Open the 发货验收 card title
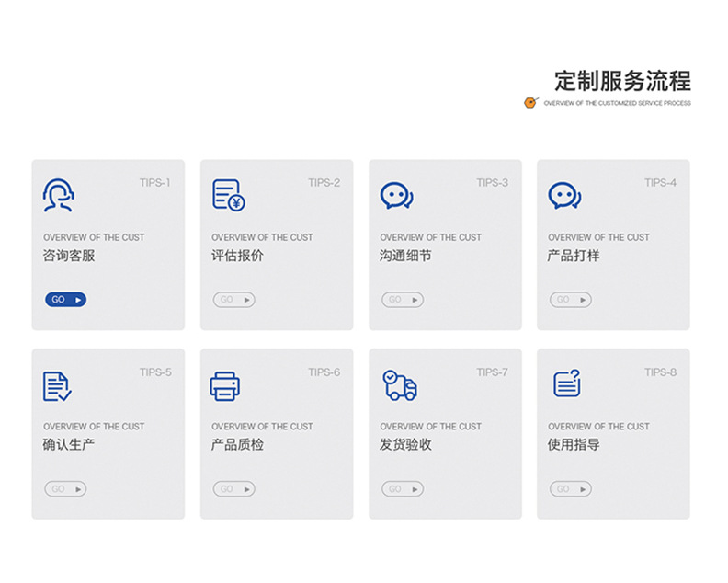Screen dimensions: 728x583 point(405,444)
